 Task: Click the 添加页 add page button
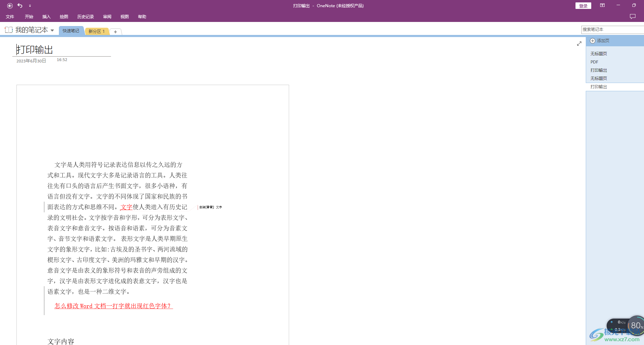pos(599,41)
